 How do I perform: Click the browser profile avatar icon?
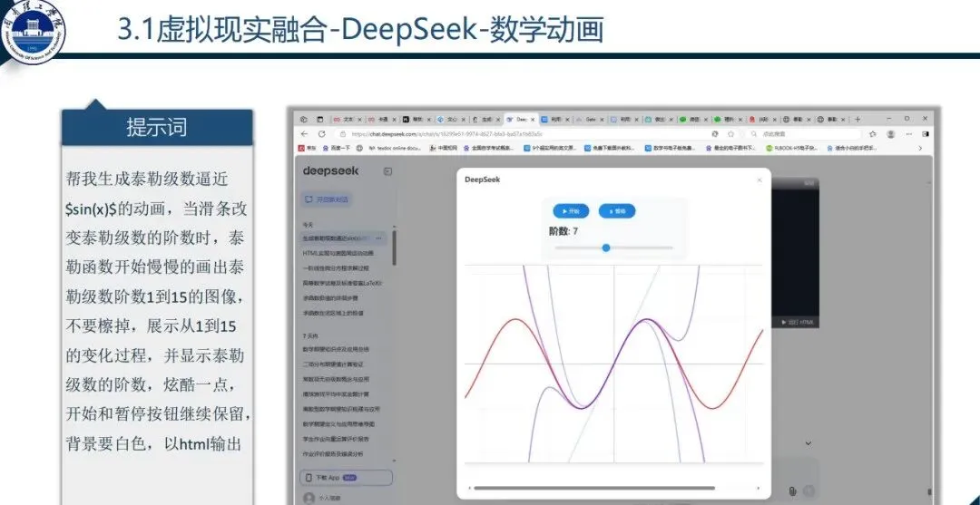pos(891,134)
